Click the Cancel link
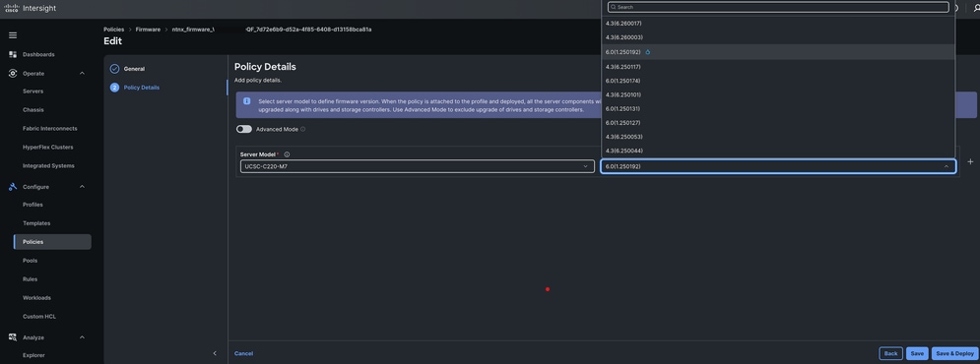This screenshot has height=364, width=980. tap(243, 353)
